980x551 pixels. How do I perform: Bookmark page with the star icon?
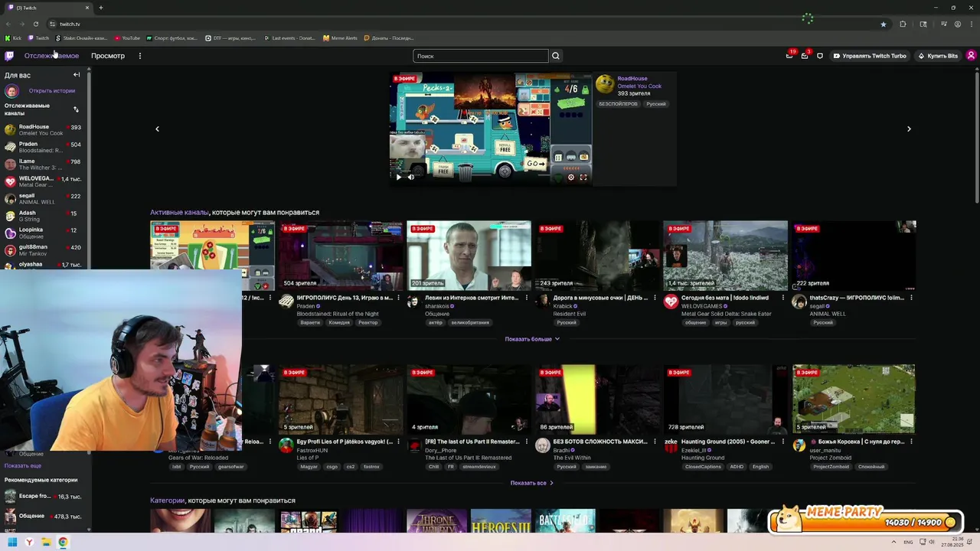pyautogui.click(x=884, y=24)
